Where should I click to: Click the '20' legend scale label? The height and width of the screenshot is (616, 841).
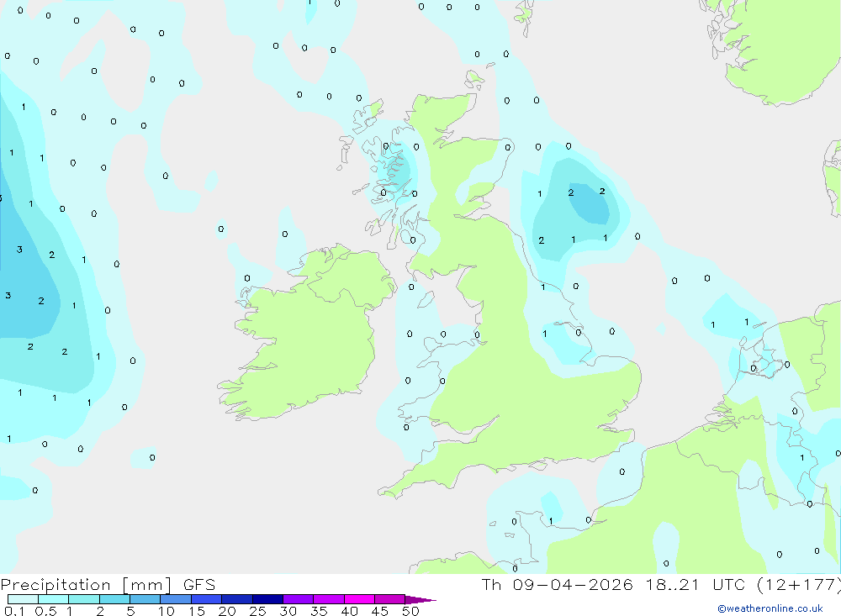227,611
